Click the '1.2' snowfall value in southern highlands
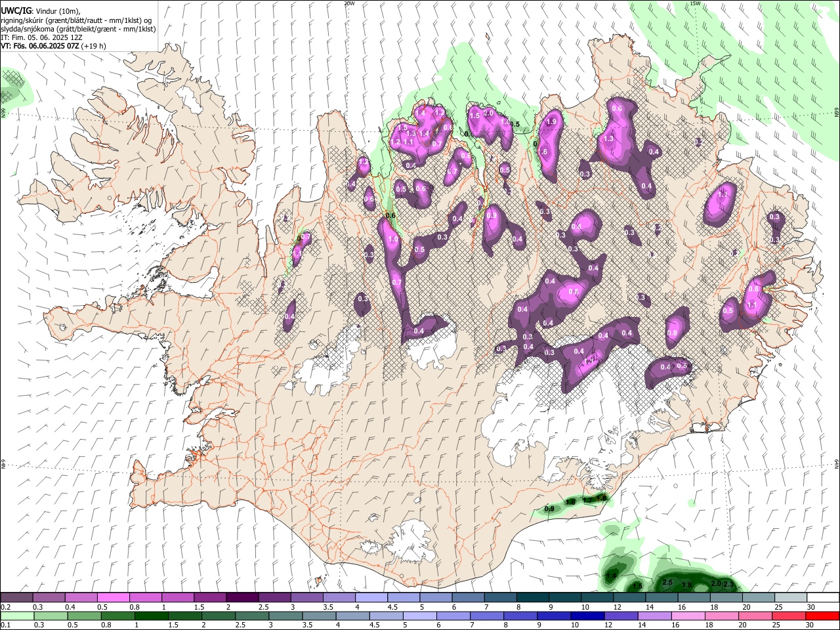 591,360
